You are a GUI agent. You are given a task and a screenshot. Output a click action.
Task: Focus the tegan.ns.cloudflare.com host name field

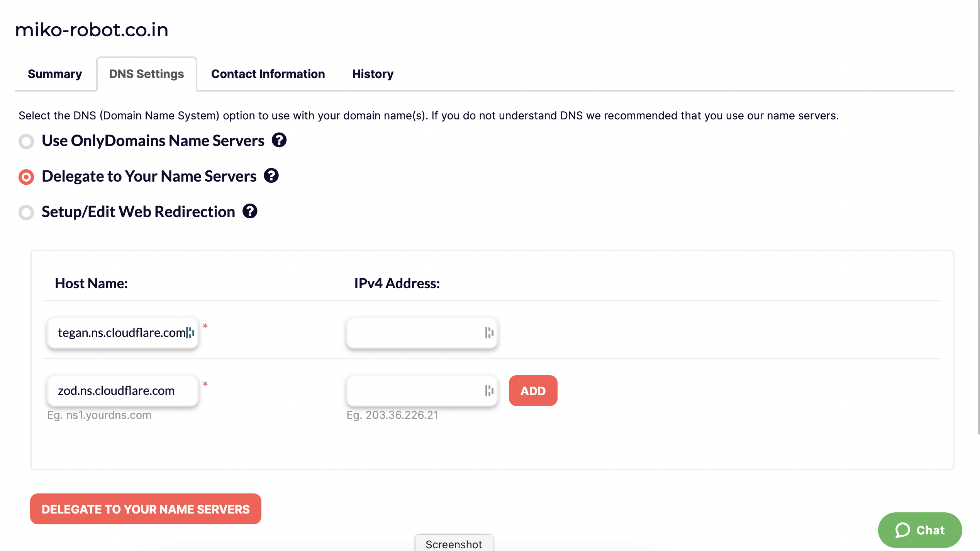(x=123, y=333)
